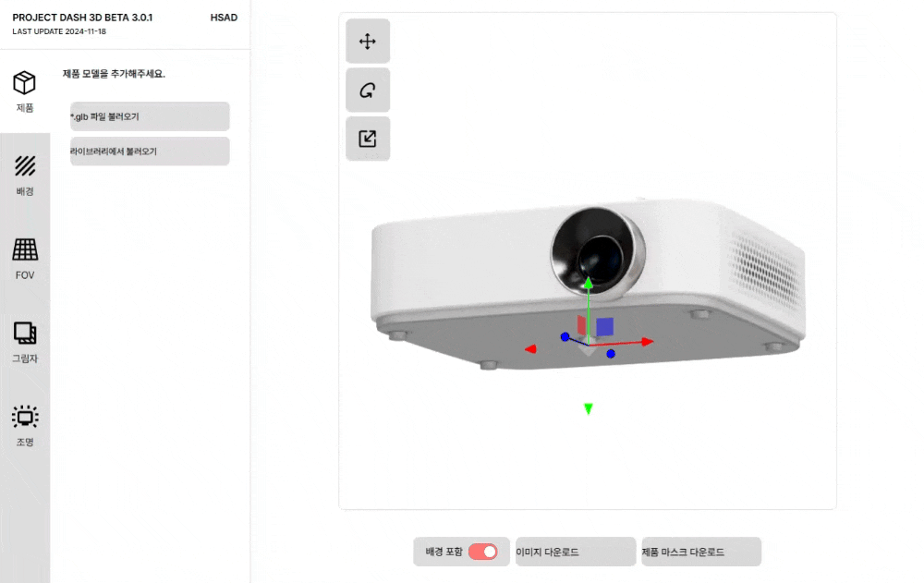Image resolution: width=924 pixels, height=583 pixels.
Task: Open the FOV grid icon panel
Action: pyautogui.click(x=25, y=250)
